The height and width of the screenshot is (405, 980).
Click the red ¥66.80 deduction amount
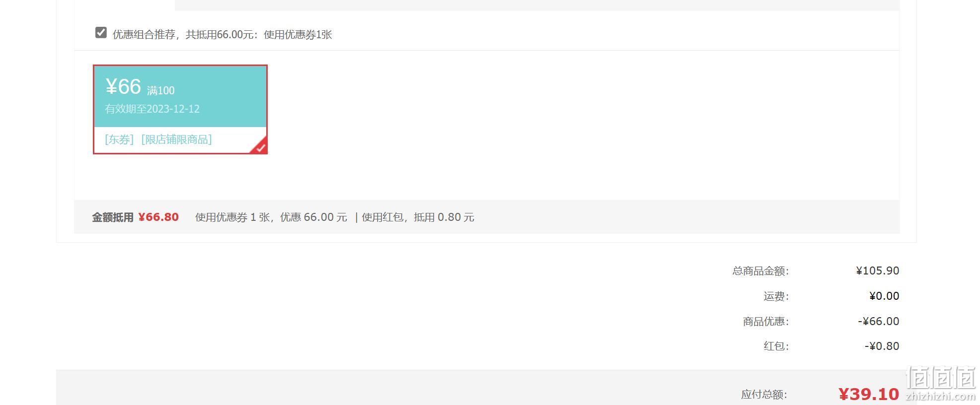[158, 217]
